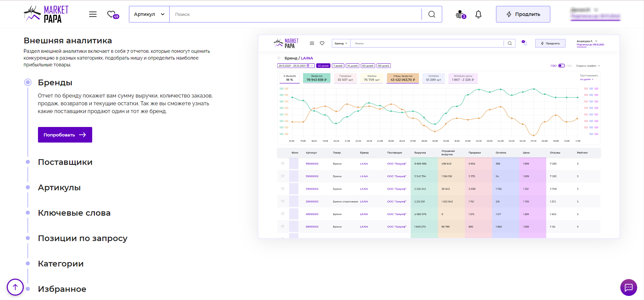The width and height of the screenshot is (644, 300).
Task: Open the Ключевые слова report section
Action: point(74,213)
